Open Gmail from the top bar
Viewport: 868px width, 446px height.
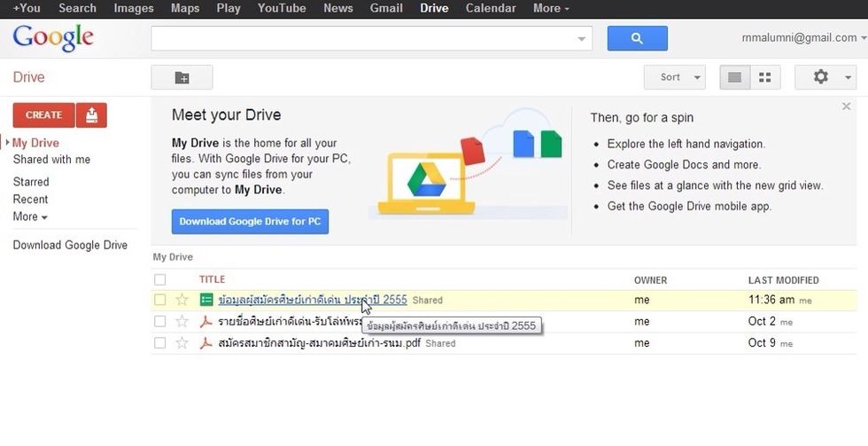[x=386, y=8]
